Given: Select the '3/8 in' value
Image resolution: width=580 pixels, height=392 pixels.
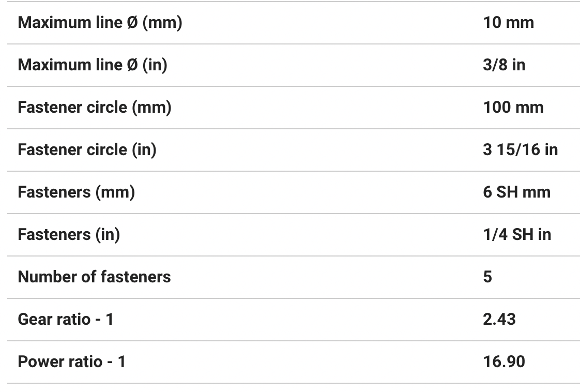Looking at the screenshot, I should [x=504, y=65].
